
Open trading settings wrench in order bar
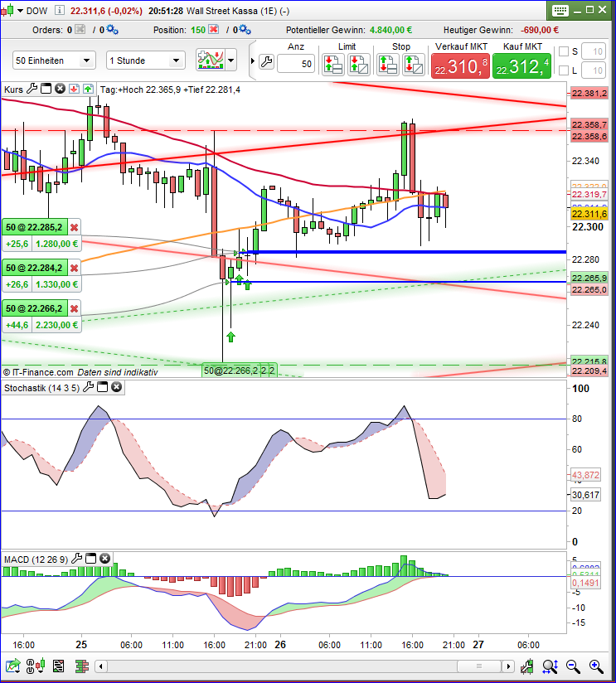266,62
